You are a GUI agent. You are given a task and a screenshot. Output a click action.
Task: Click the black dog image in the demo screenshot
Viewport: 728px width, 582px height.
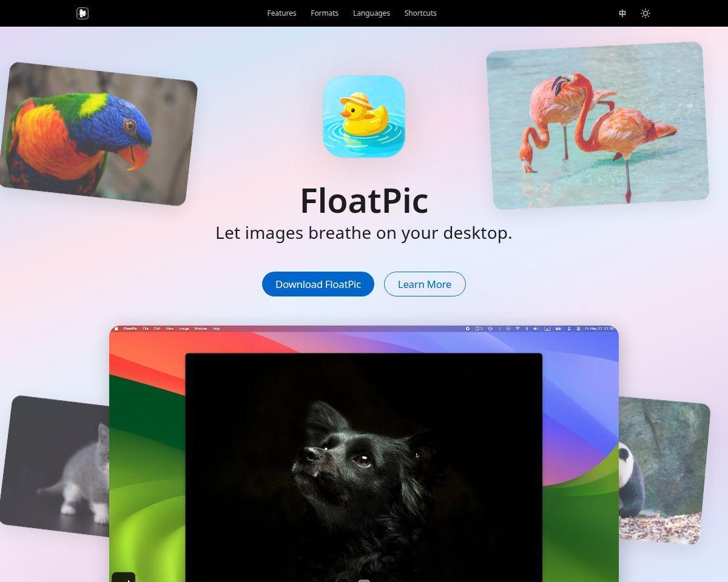[x=363, y=467]
